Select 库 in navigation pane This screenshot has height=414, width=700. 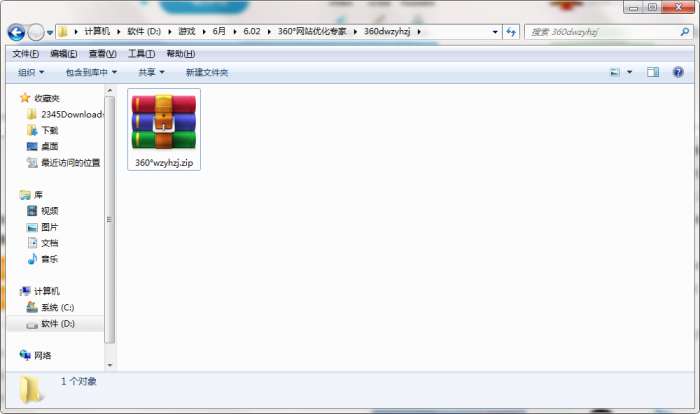[x=38, y=195]
